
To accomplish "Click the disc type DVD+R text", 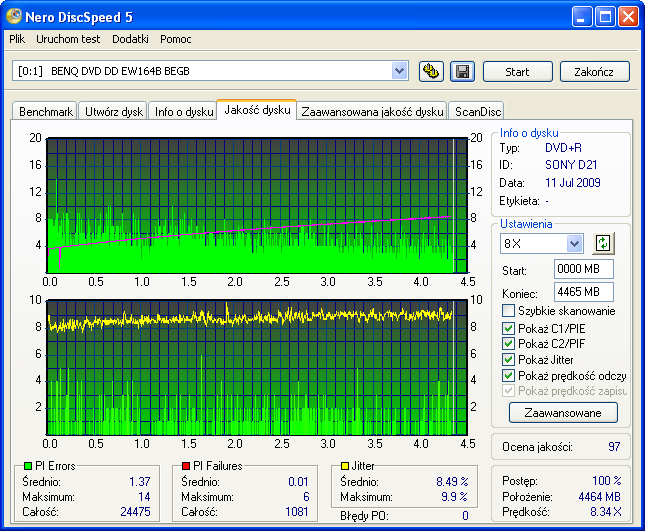I will tap(563, 148).
